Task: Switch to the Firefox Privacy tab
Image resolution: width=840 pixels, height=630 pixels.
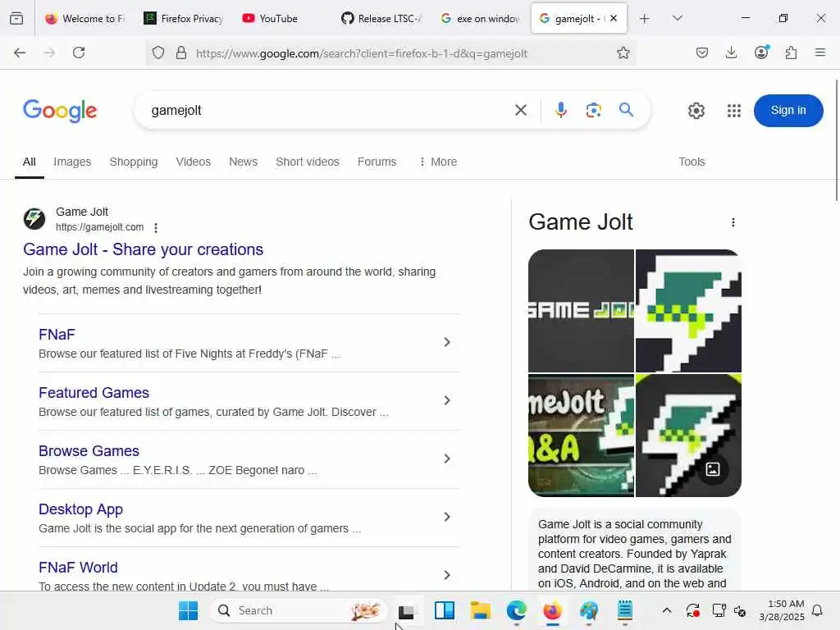Action: click(x=183, y=19)
